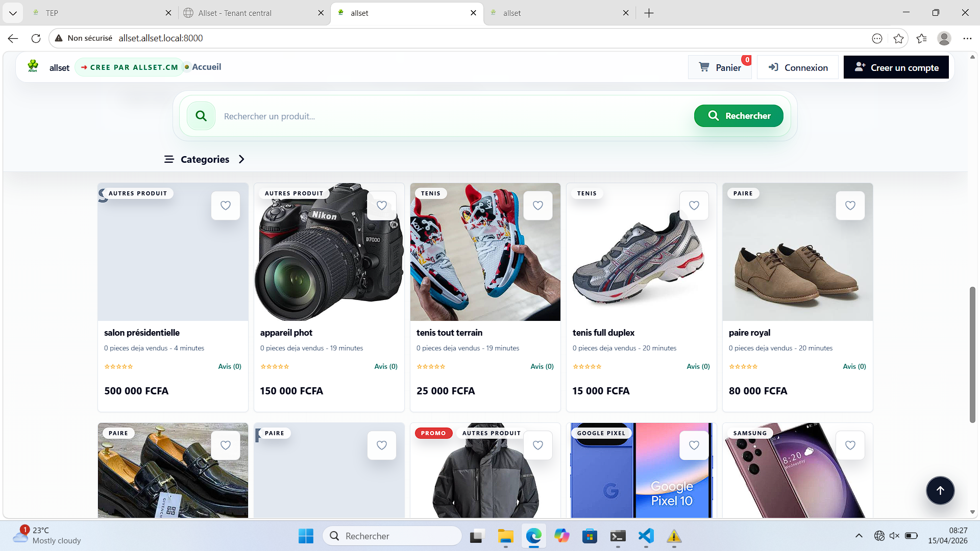
Task: Open the Accueil navigation link
Action: pos(207,67)
